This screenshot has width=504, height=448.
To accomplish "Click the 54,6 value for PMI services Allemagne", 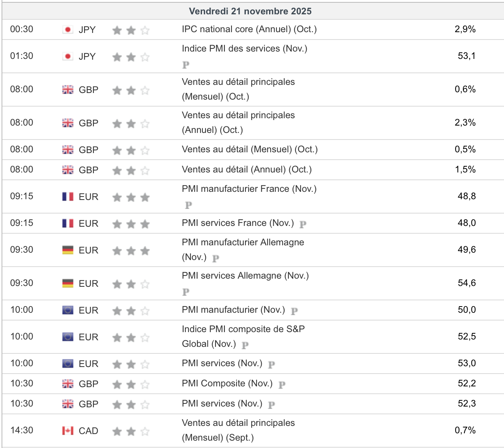I will tap(466, 283).
